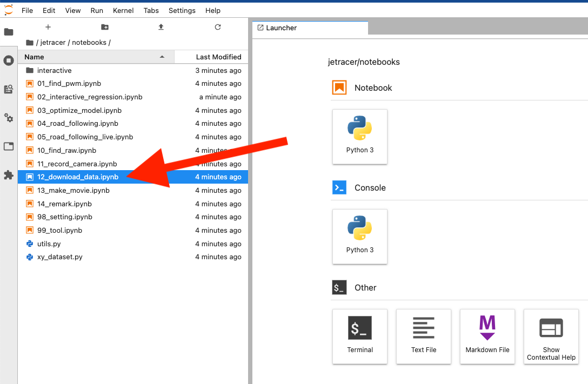Open the View menu
The height and width of the screenshot is (384, 588).
point(73,10)
